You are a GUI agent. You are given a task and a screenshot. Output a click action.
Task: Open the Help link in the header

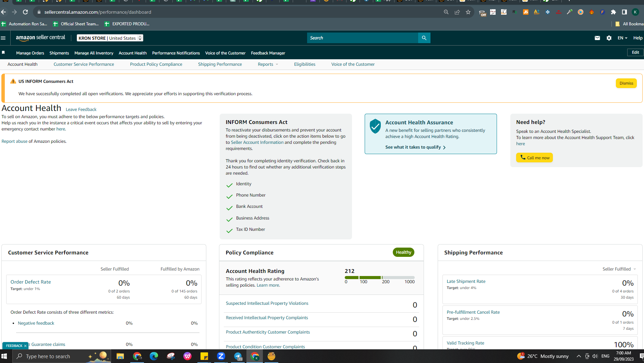click(638, 38)
